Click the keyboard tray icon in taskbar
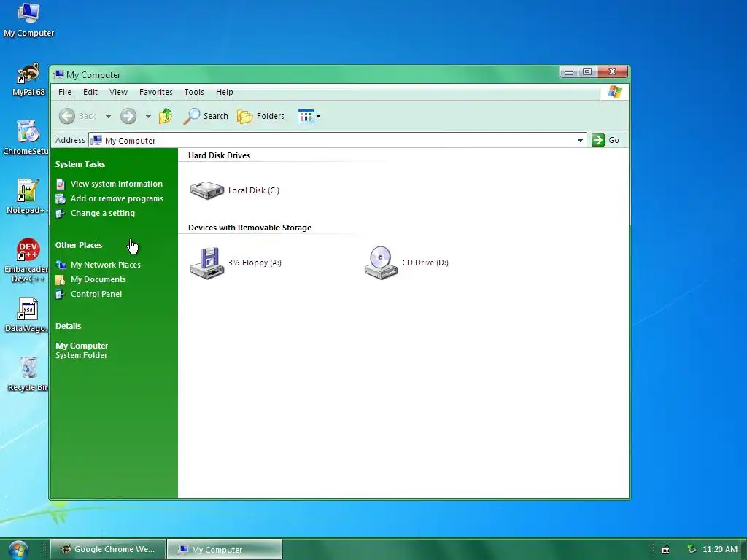 pyautogui.click(x=665, y=550)
